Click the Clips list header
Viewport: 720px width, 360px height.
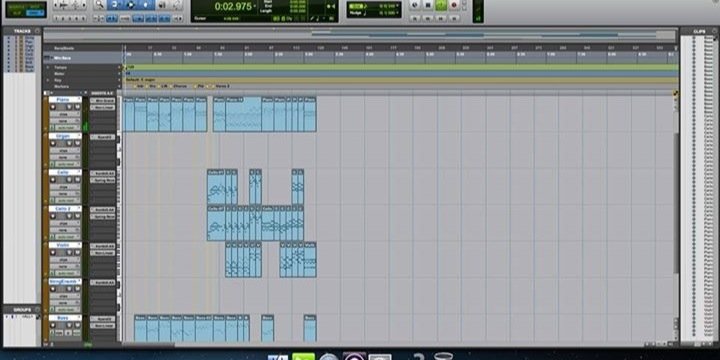699,31
